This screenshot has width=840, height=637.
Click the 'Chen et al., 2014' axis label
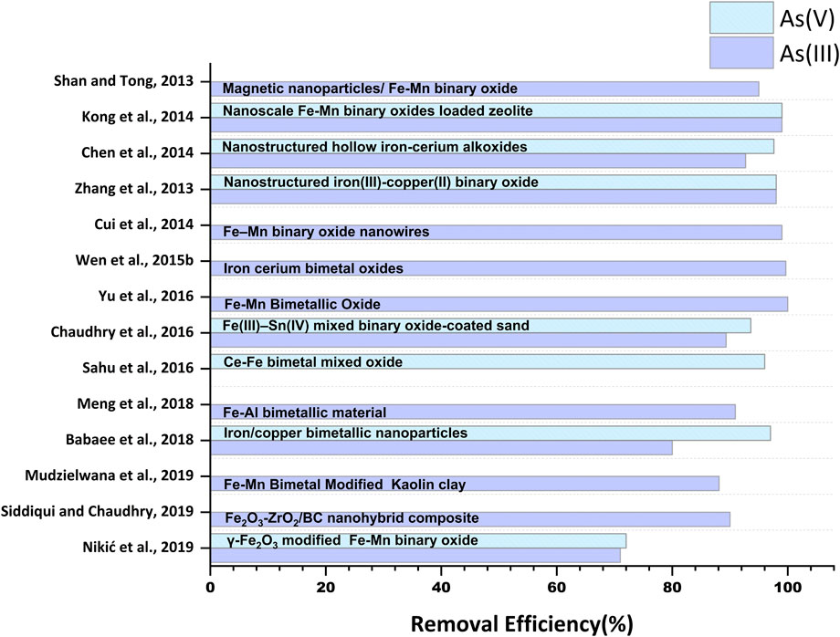pyautogui.click(x=138, y=152)
